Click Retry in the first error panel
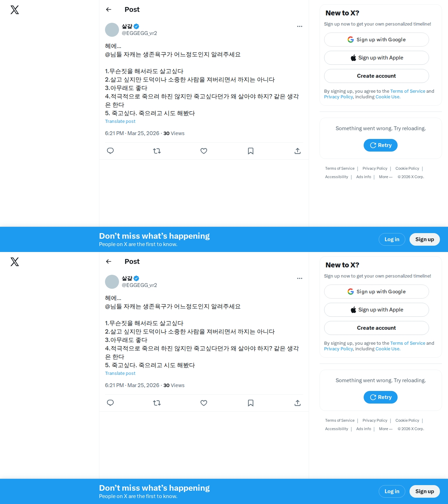This screenshot has width=448, height=504. click(x=380, y=145)
